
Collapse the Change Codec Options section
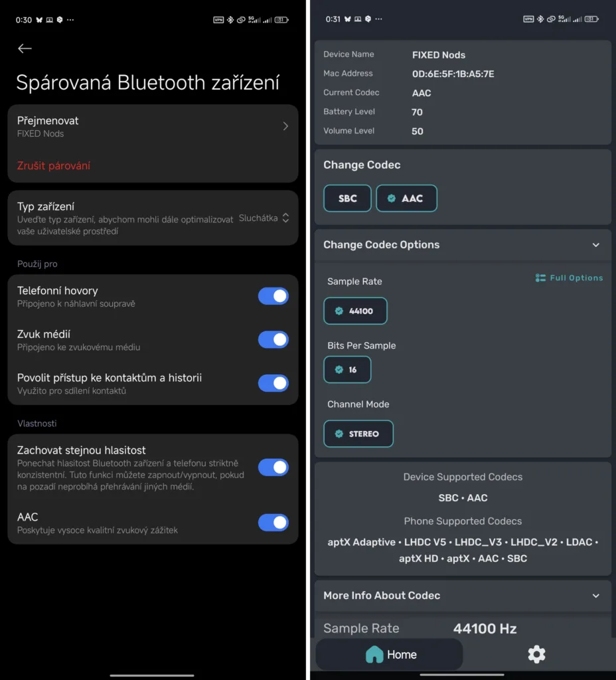pyautogui.click(x=595, y=245)
